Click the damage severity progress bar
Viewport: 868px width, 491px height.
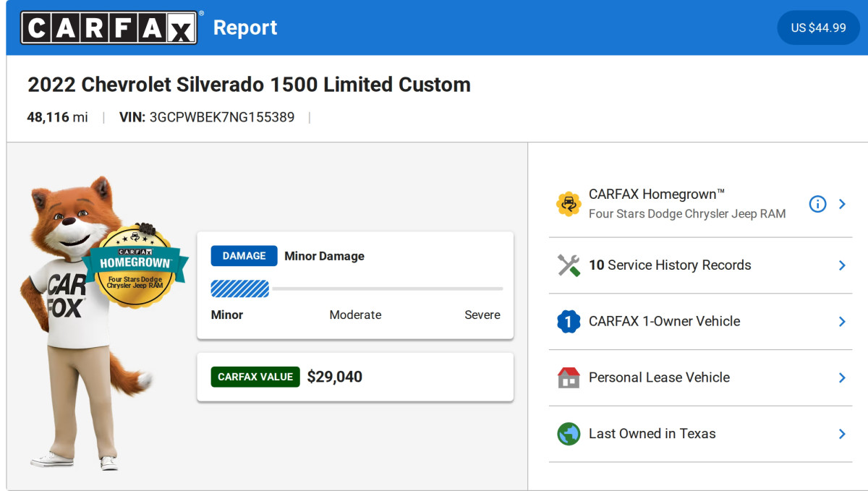pos(357,289)
